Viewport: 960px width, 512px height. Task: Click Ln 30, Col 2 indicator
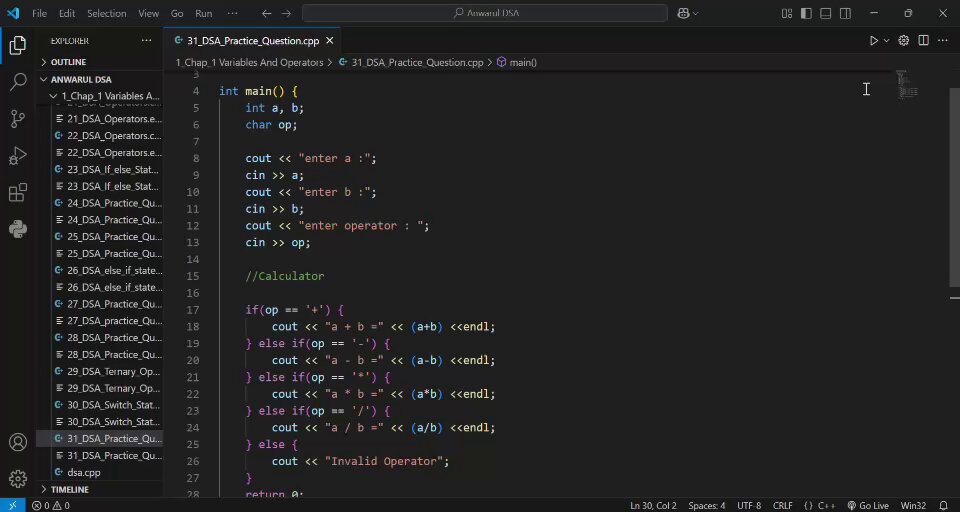[653, 505]
